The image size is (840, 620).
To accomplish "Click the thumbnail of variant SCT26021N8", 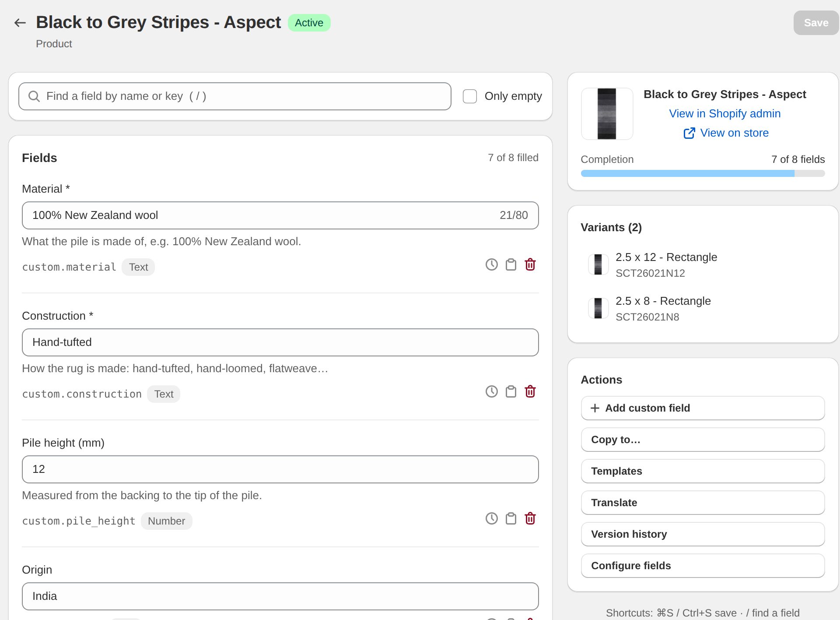I will click(x=598, y=308).
